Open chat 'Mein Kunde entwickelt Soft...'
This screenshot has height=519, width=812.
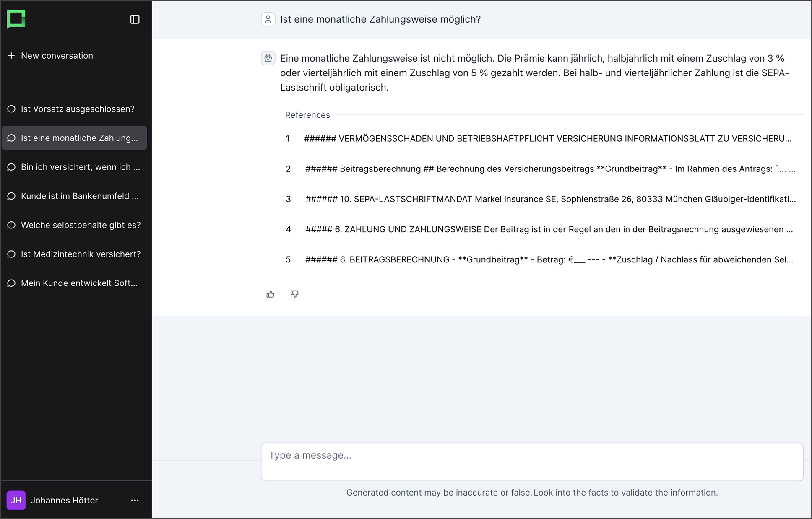pos(74,283)
